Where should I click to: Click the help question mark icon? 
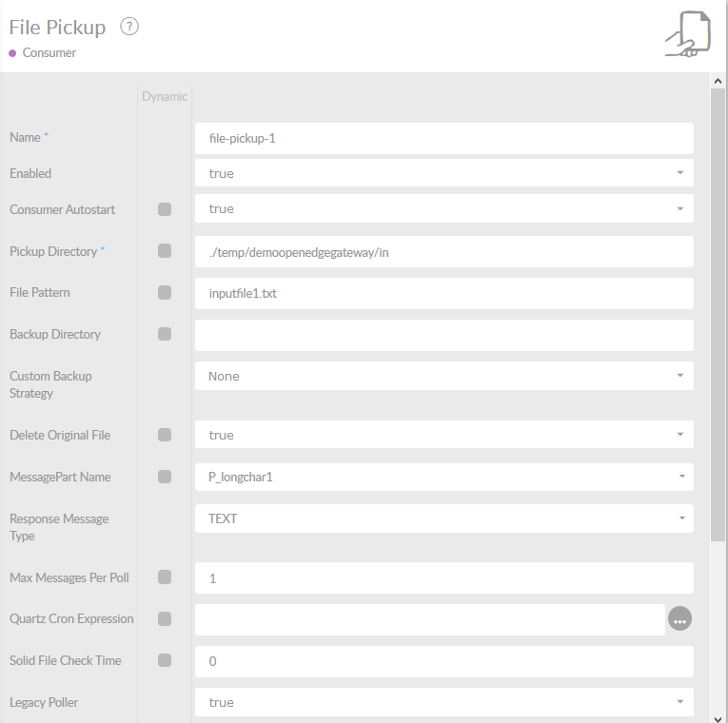click(x=129, y=27)
